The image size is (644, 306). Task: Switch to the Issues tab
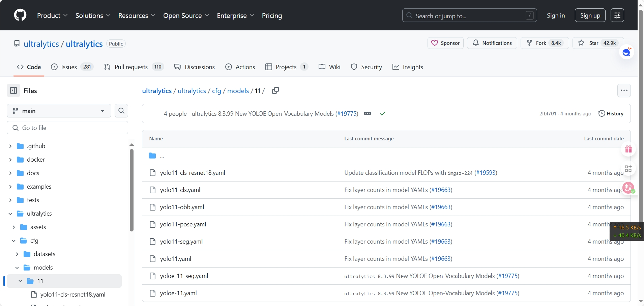72,67
